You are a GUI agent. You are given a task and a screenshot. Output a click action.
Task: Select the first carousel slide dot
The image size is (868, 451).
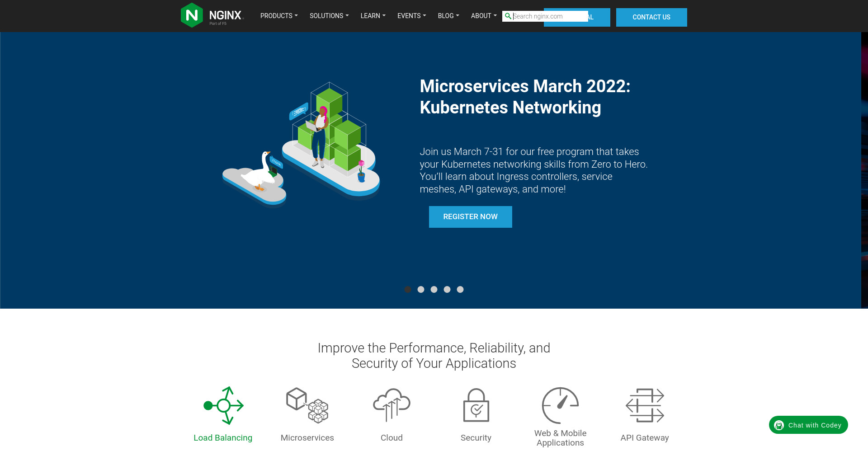(408, 290)
